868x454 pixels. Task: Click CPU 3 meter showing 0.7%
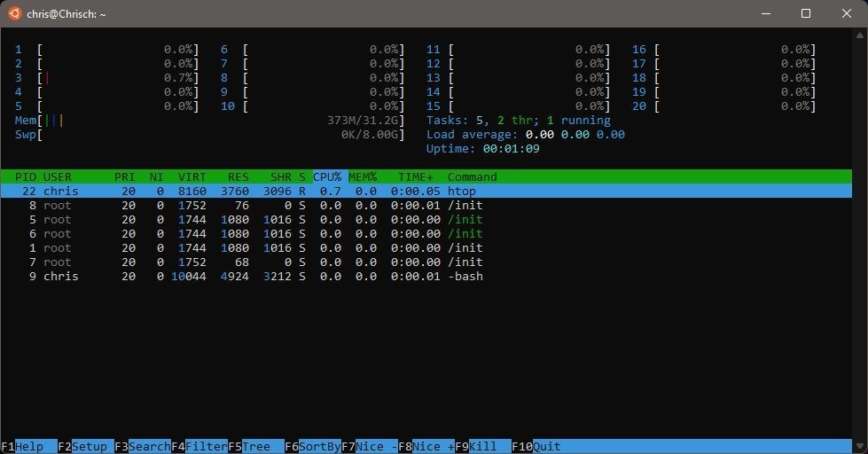click(x=107, y=77)
